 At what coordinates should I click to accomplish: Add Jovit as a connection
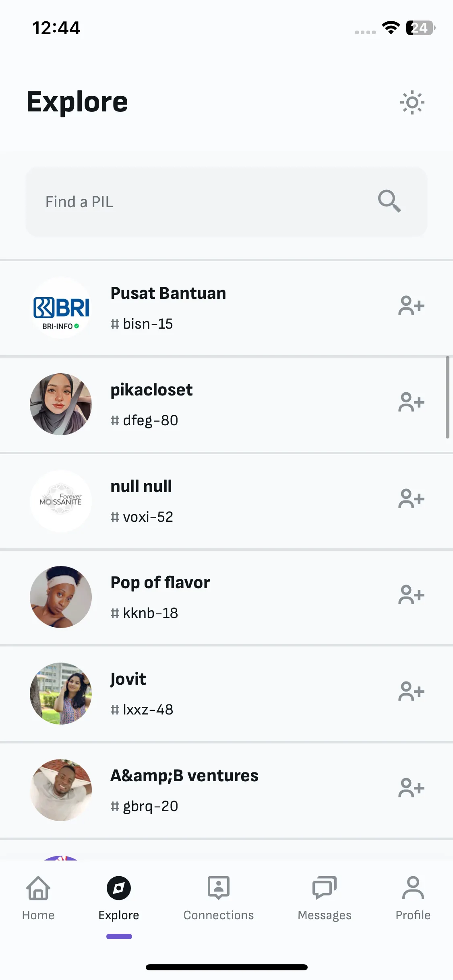411,692
